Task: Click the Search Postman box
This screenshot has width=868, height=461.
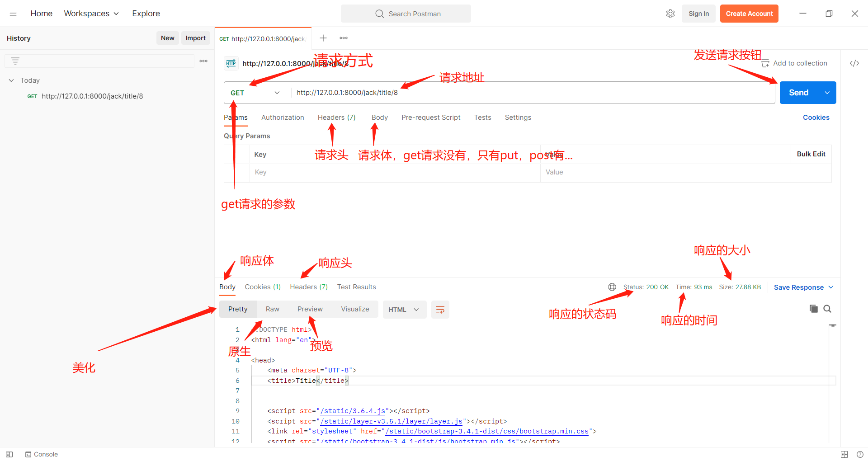Action: coord(406,14)
